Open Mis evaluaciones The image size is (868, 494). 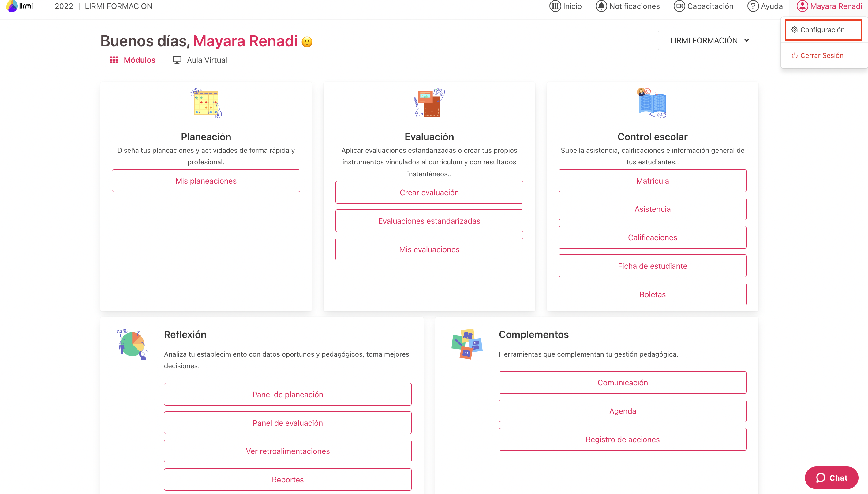coord(429,249)
